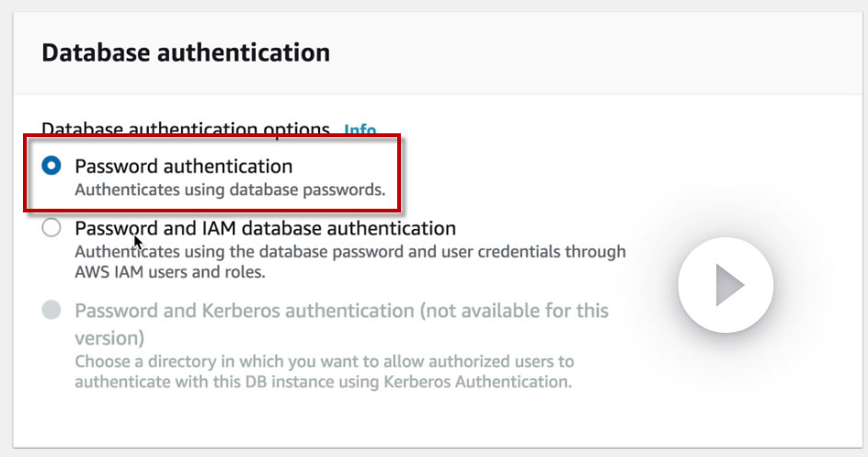Choose Password and IAM database authentication radio
Image resolution: width=868 pixels, height=457 pixels.
click(x=52, y=228)
